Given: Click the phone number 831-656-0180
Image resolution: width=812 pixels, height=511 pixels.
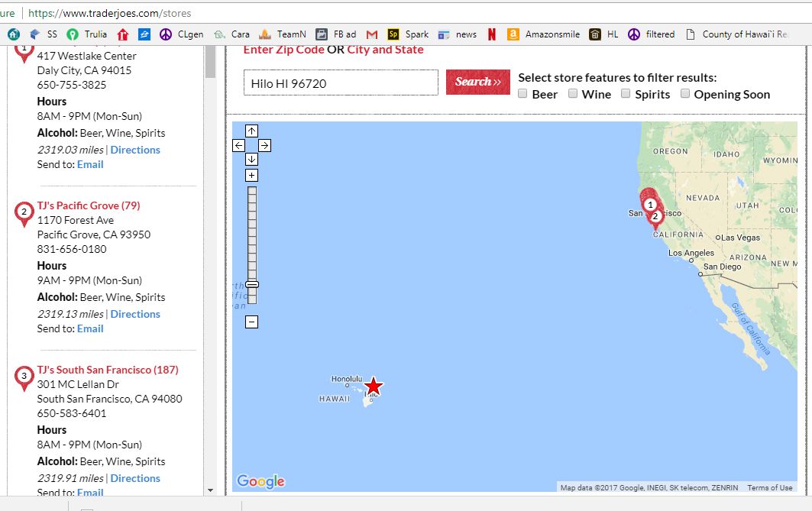Looking at the screenshot, I should [x=72, y=249].
